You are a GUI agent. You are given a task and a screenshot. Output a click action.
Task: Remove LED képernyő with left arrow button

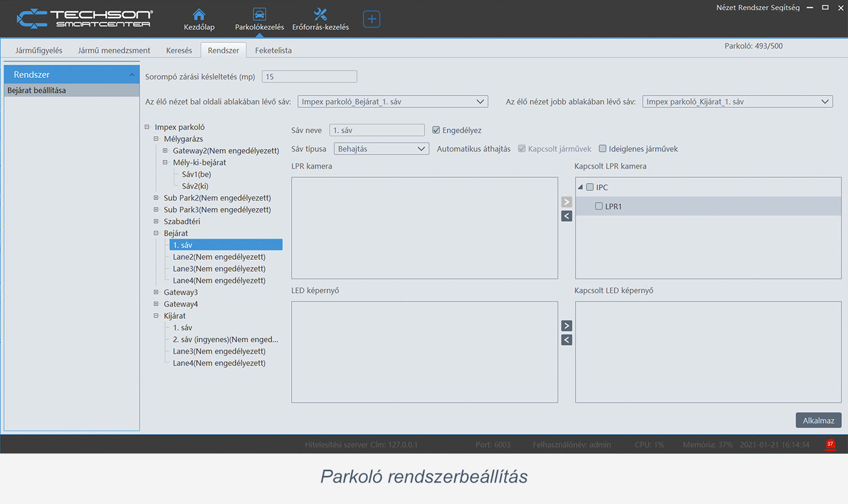point(566,340)
